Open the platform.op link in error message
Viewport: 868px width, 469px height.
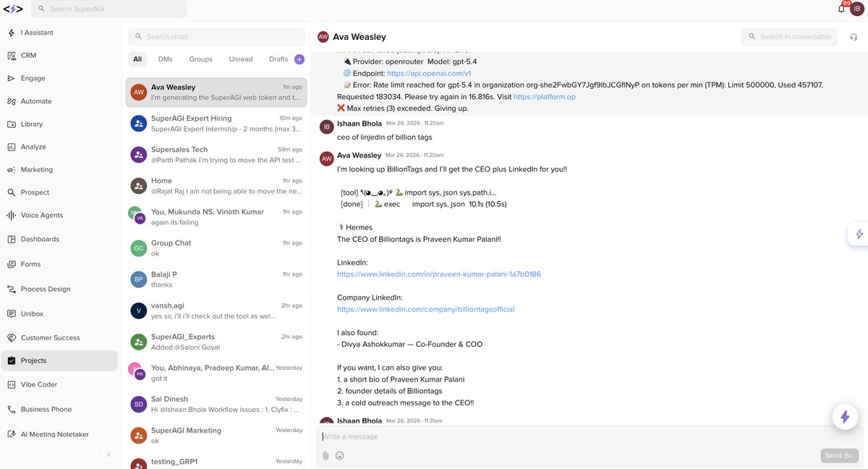(x=545, y=96)
